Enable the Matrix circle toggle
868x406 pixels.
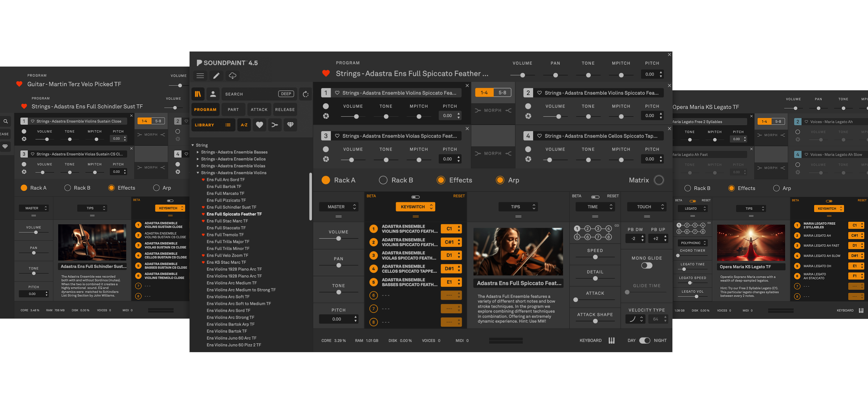point(659,180)
